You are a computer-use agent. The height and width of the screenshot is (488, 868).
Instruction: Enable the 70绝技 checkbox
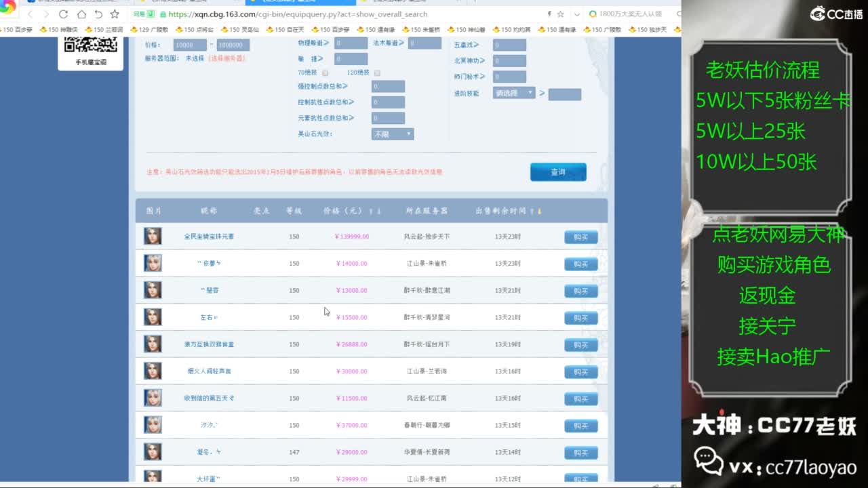[x=325, y=73]
